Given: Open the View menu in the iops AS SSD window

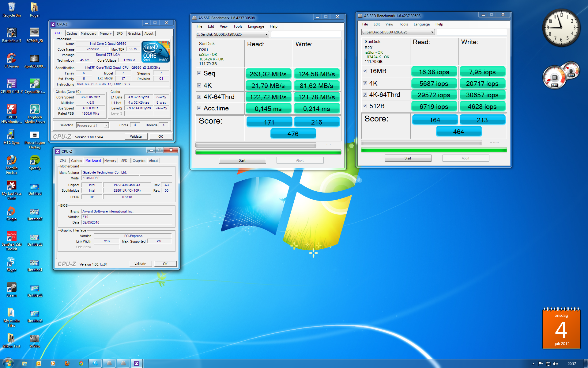Looking at the screenshot, I should click(389, 24).
